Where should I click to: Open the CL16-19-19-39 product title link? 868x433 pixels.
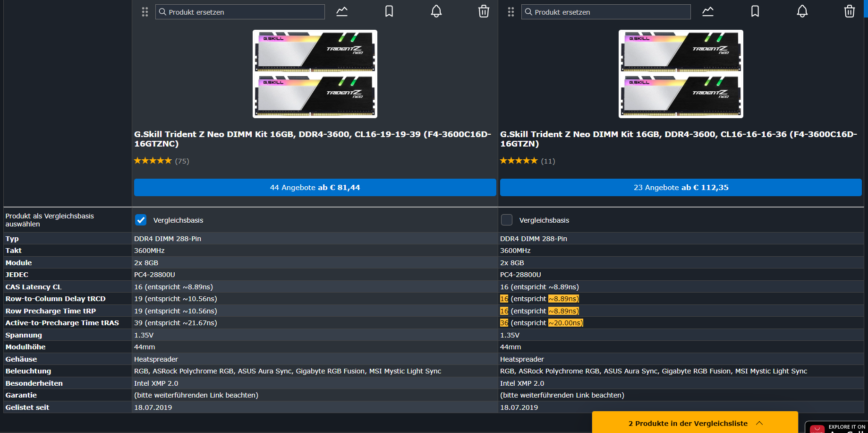(x=313, y=139)
